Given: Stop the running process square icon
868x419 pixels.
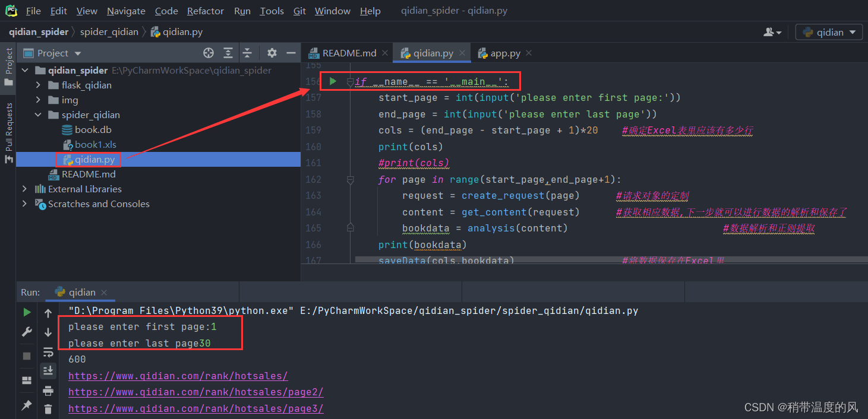Looking at the screenshot, I should click(x=27, y=356).
